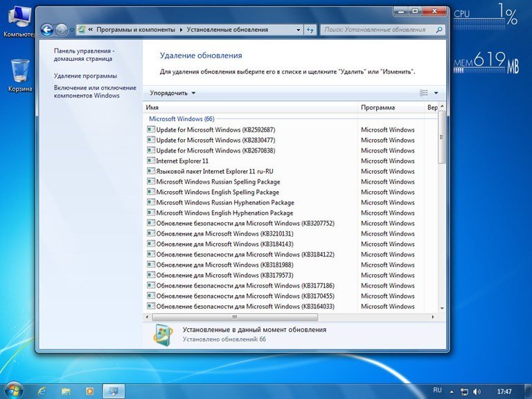The width and height of the screenshot is (532, 399).
Task: Select the text Обновление безопасности для Microsoft Windows (KB3170455)
Action: coord(245,296)
